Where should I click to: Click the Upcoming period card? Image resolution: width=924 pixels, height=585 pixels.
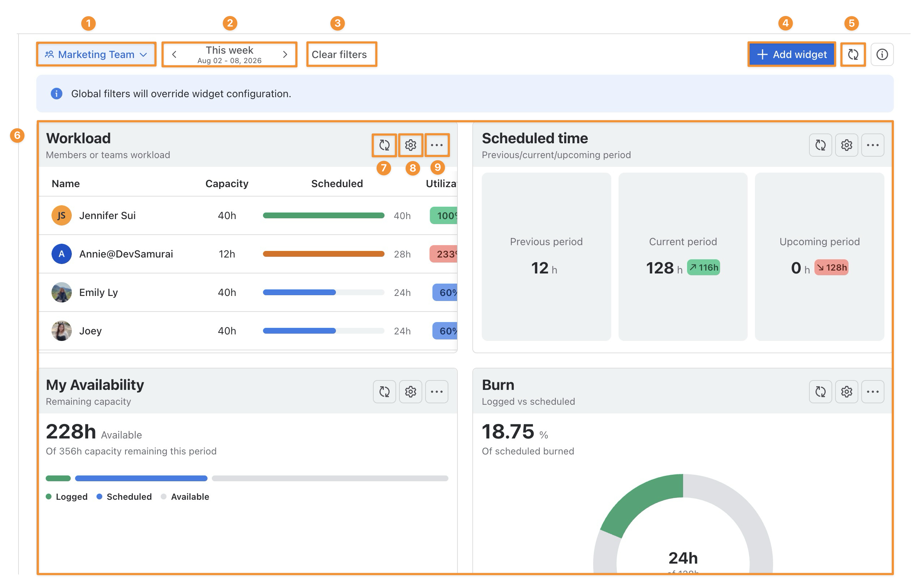tap(819, 257)
